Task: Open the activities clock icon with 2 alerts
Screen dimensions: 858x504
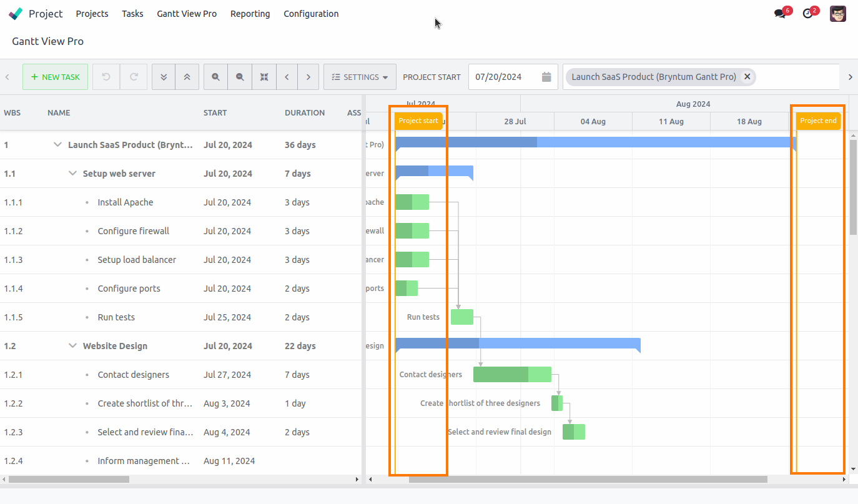Action: (x=808, y=12)
